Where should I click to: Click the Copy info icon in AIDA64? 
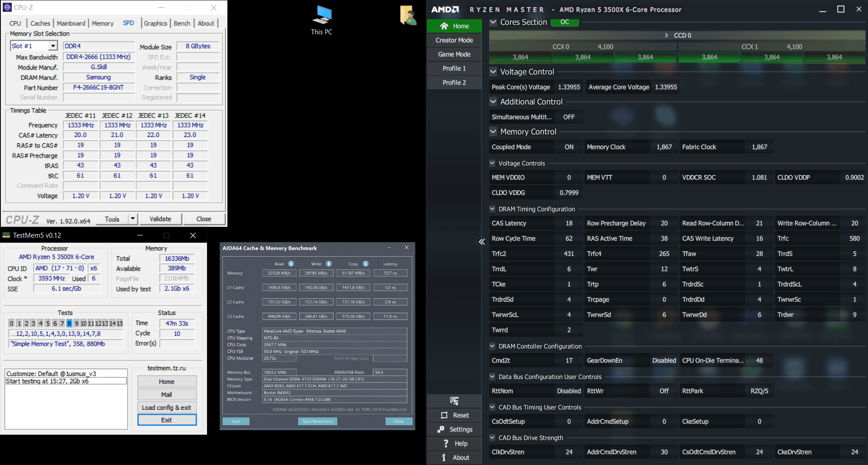[x=365, y=263]
